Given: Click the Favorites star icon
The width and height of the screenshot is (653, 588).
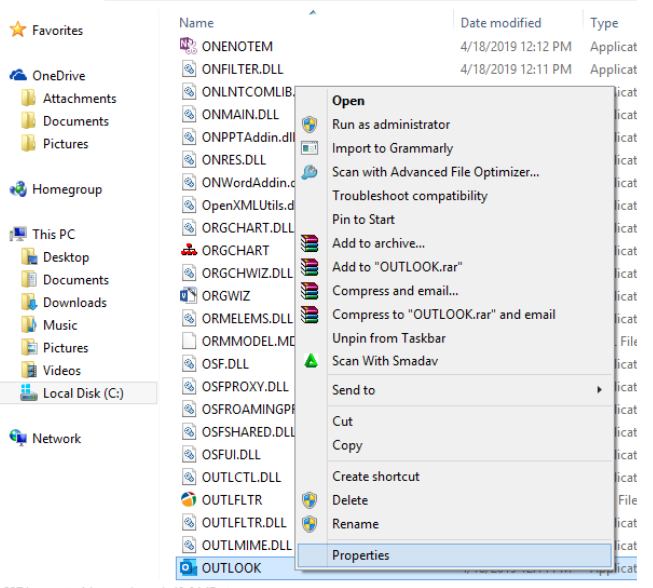Looking at the screenshot, I should click(x=18, y=30).
